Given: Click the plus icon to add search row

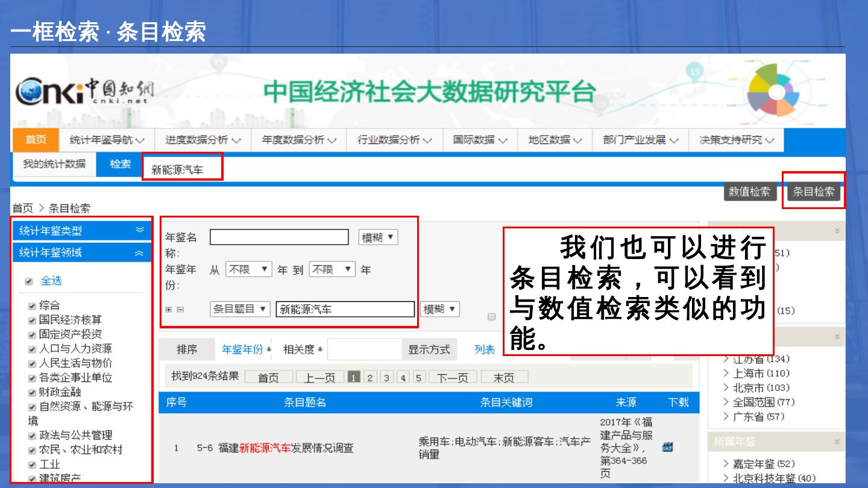Looking at the screenshot, I should coord(169,310).
